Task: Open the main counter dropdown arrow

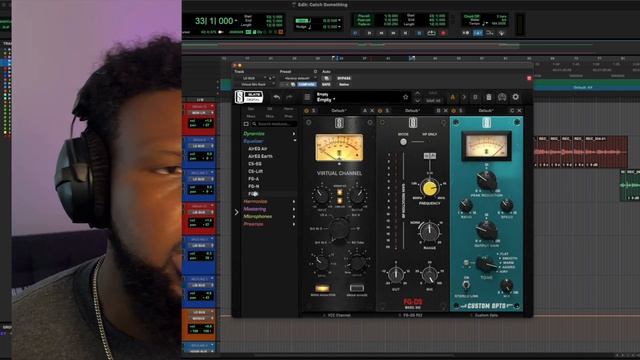Action: pyautogui.click(x=236, y=20)
